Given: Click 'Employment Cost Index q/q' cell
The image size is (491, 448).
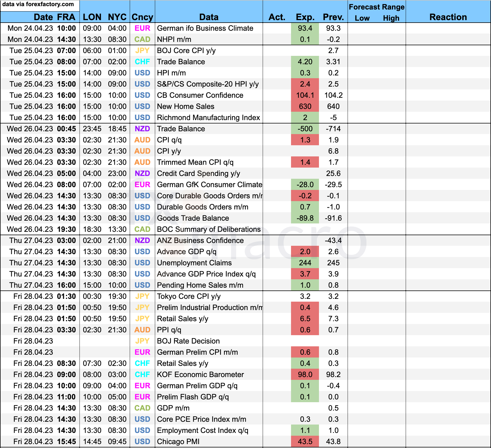Looking at the screenshot, I should click(209, 430).
